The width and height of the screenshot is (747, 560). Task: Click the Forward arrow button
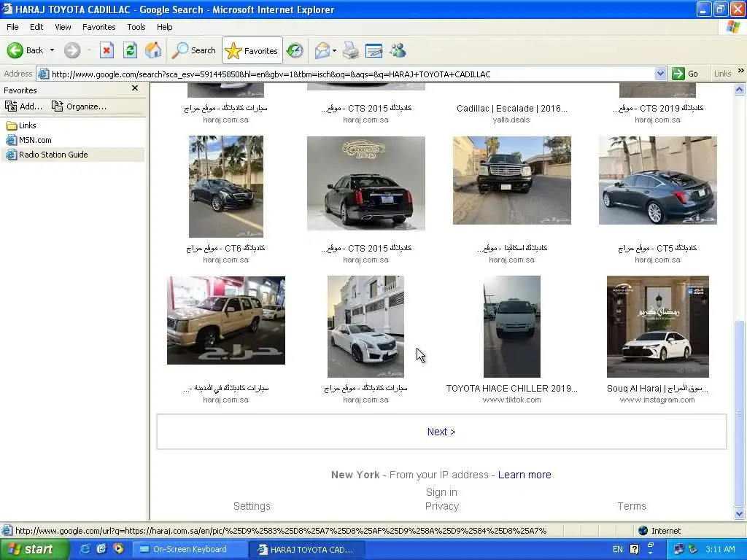pyautogui.click(x=72, y=50)
